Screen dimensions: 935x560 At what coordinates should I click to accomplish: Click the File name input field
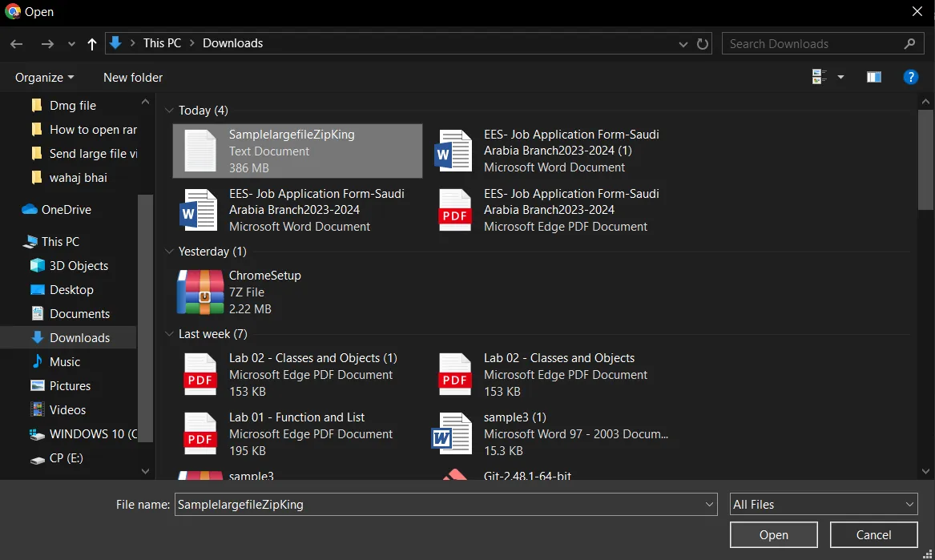click(438, 505)
